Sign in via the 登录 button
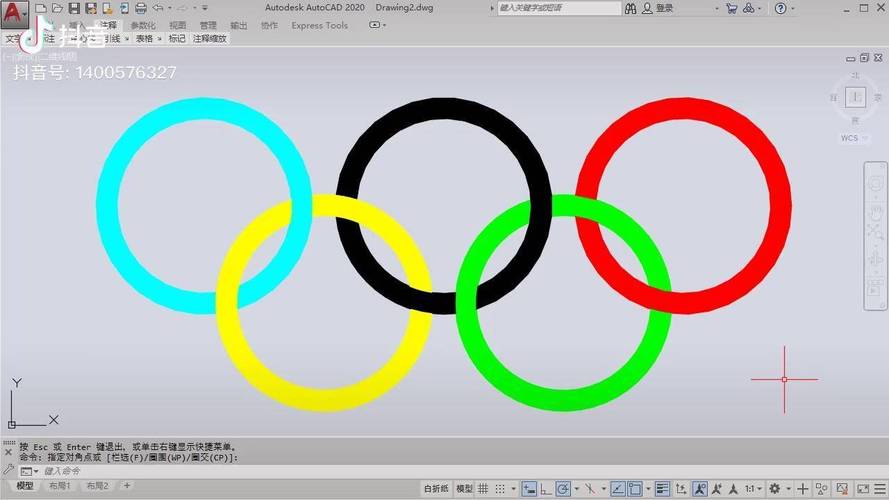The width and height of the screenshot is (889, 500). [x=658, y=9]
